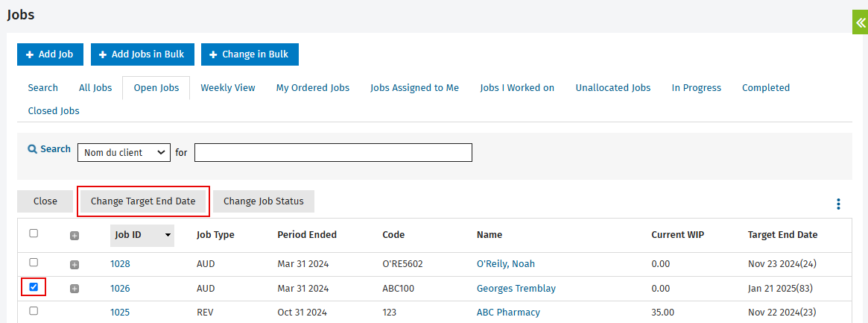868x323 pixels.
Task: Click the Current WIP value 35.00
Action: (x=662, y=312)
